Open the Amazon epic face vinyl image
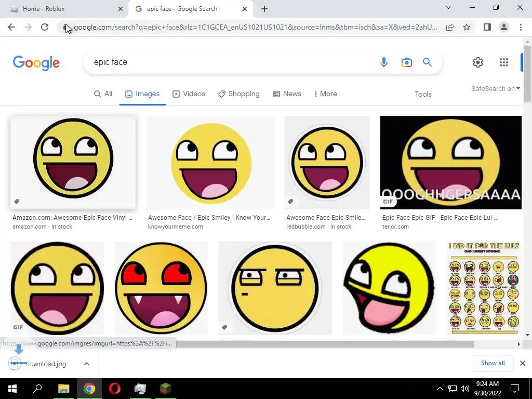This screenshot has height=399, width=532. point(73,163)
